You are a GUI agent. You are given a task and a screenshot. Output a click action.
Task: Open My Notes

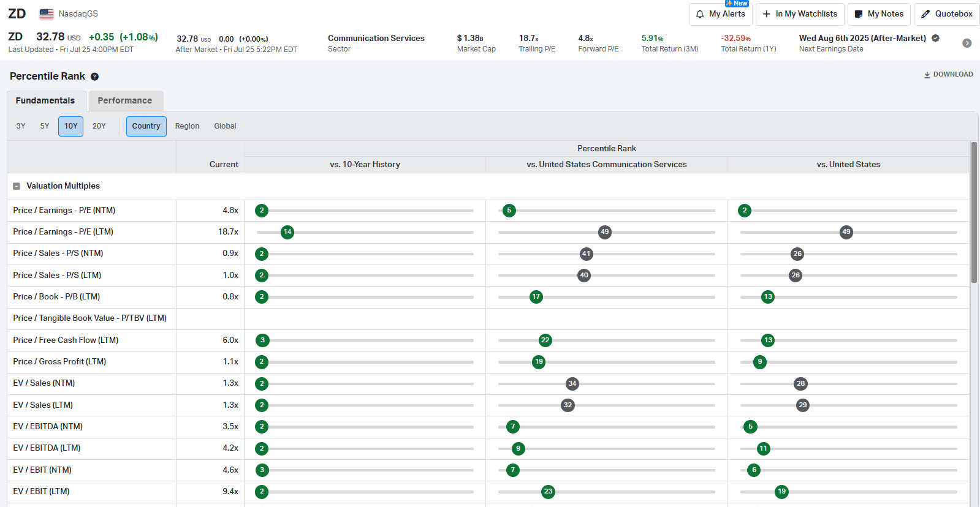click(879, 14)
